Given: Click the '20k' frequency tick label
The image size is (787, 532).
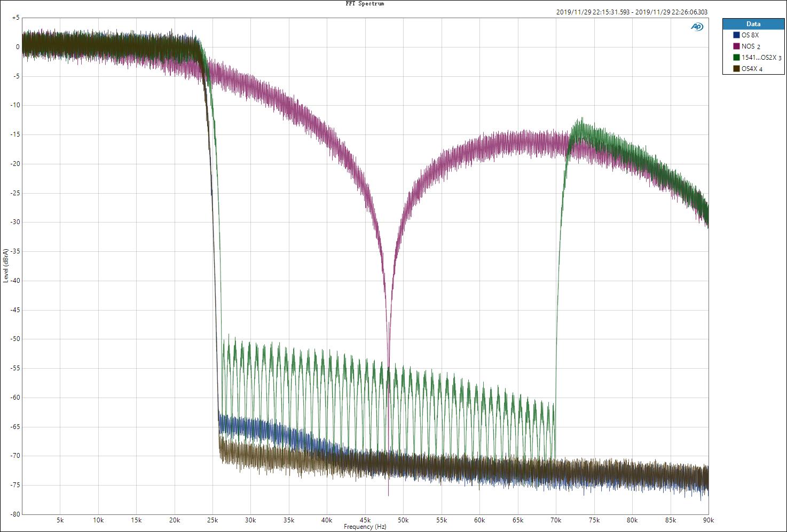Looking at the screenshot, I should [174, 520].
